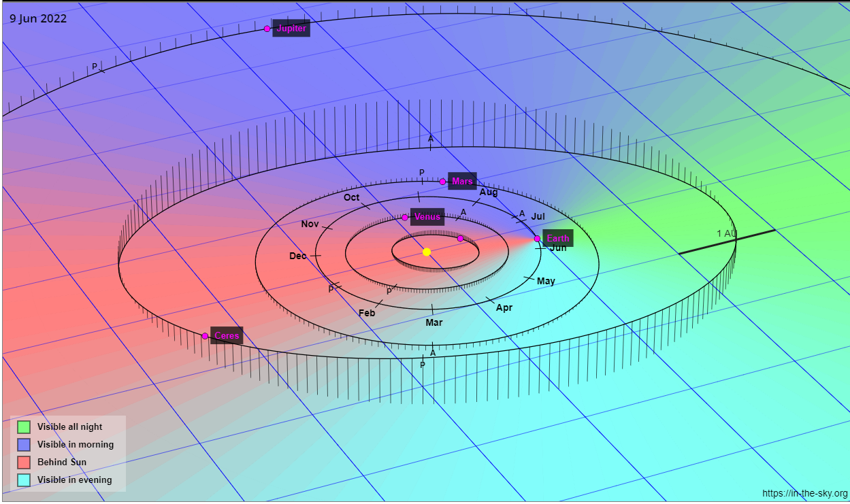Click the 'Oct' month label
Screen dimensions: 850x504
coord(352,198)
